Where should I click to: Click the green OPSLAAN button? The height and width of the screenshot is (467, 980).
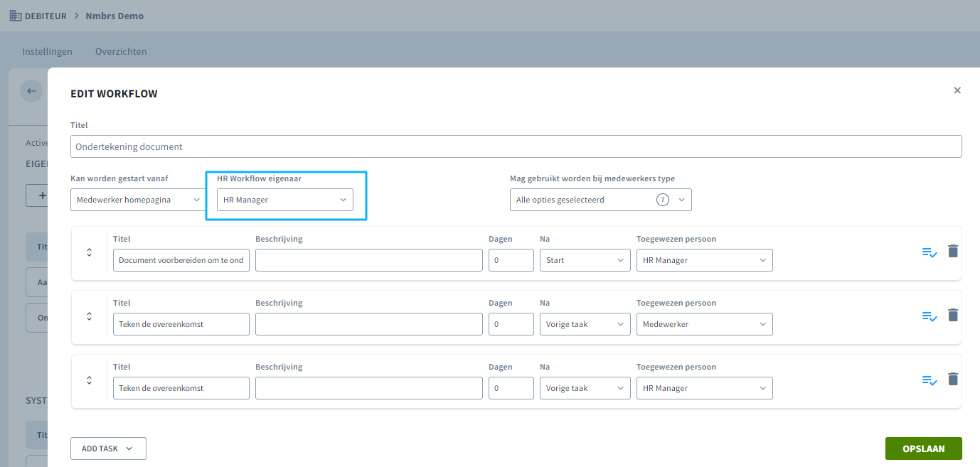click(x=924, y=449)
